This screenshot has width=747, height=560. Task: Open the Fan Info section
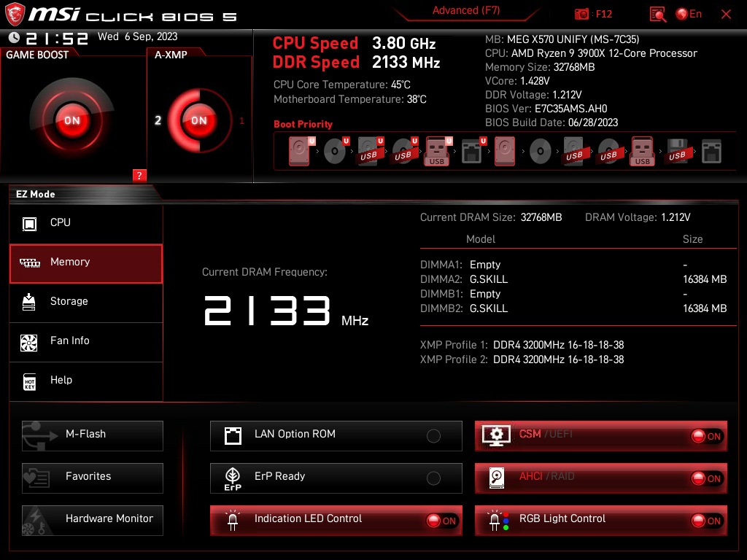click(86, 342)
